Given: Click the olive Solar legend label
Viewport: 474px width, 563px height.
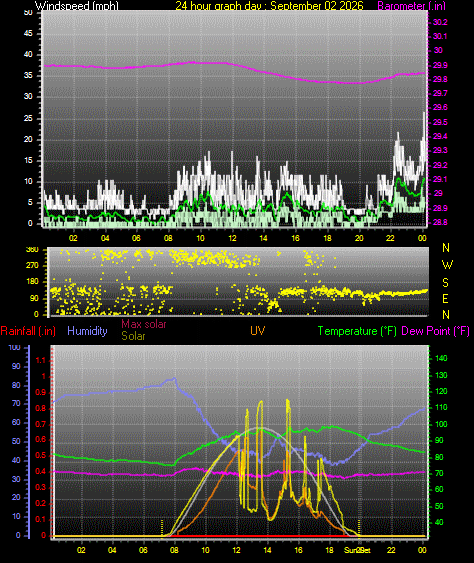Looking at the screenshot, I should click(133, 336).
